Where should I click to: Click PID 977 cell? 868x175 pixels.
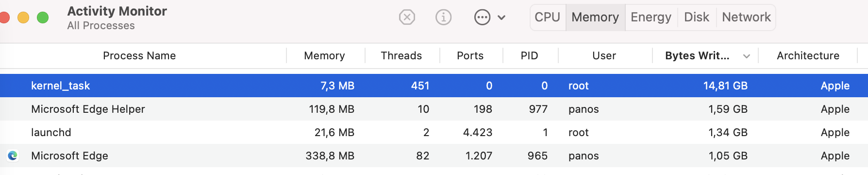click(x=538, y=109)
